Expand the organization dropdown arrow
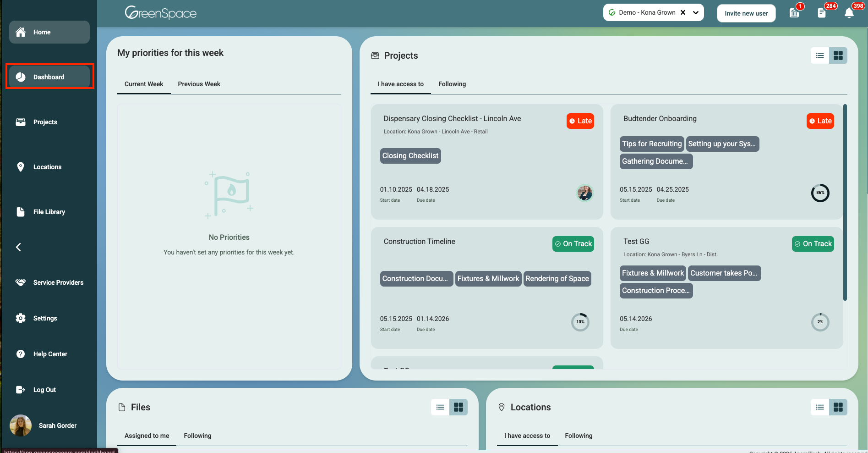 pyautogui.click(x=696, y=12)
